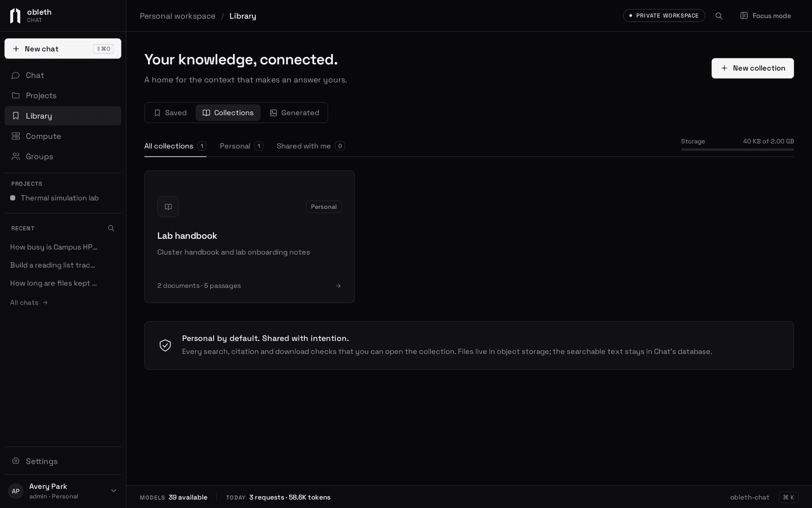
Task: Search recent chats with magnifier icon
Action: coord(111,228)
